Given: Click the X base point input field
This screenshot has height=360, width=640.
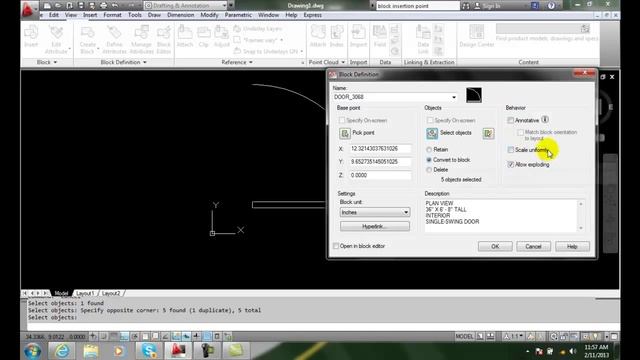Looking at the screenshot, I should pos(380,149).
